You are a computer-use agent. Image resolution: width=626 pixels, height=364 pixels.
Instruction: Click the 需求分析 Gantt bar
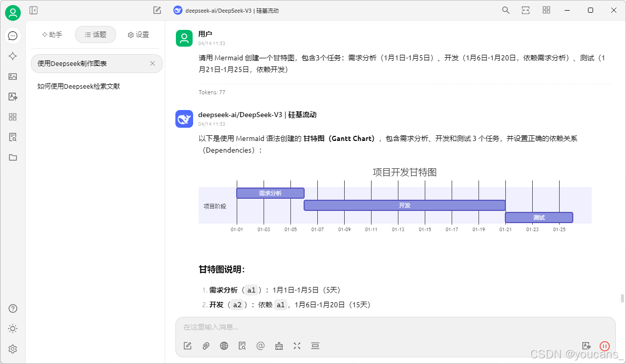click(x=270, y=193)
